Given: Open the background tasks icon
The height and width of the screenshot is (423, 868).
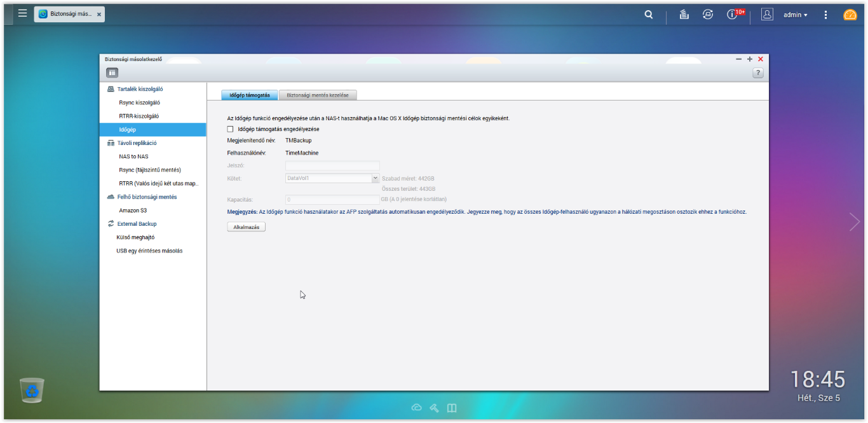Looking at the screenshot, I should (x=684, y=15).
